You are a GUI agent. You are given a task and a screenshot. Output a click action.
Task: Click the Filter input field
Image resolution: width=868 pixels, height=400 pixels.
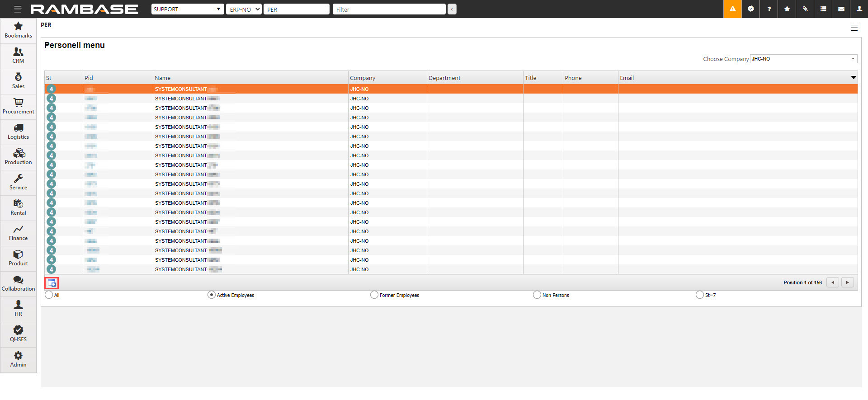pyautogui.click(x=389, y=9)
